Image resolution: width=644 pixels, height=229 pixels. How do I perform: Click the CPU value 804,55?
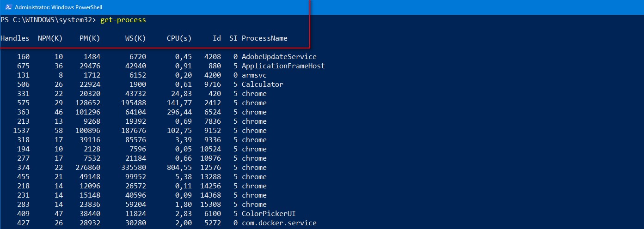[x=179, y=168]
